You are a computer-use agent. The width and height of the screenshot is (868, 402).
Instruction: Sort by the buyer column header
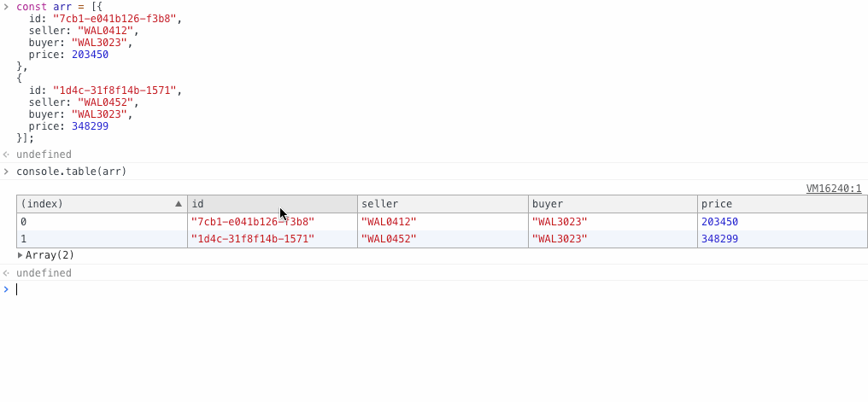(x=613, y=204)
